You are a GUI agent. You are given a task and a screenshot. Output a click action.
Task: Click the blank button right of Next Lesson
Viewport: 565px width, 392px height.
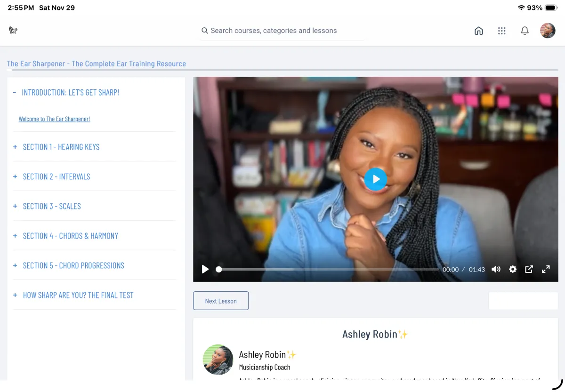tap(523, 301)
